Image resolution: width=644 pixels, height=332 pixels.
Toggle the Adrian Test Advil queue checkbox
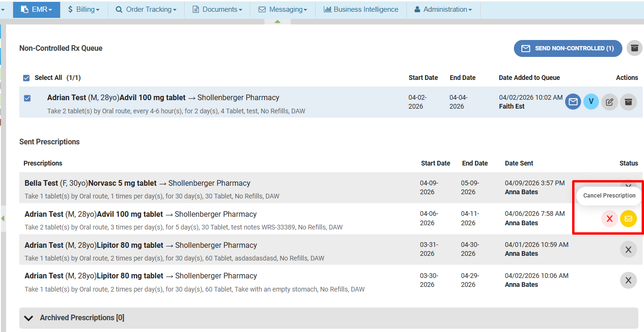tap(27, 98)
